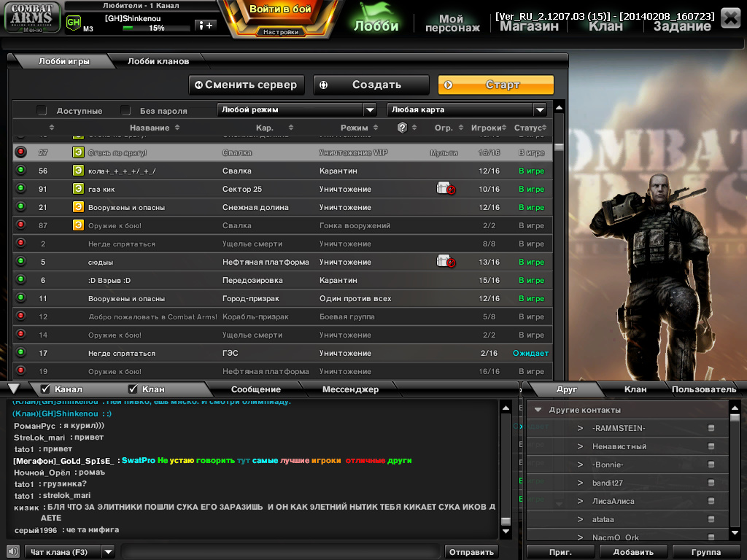Open the Клан contacts tab
747x560 pixels.
click(x=635, y=389)
